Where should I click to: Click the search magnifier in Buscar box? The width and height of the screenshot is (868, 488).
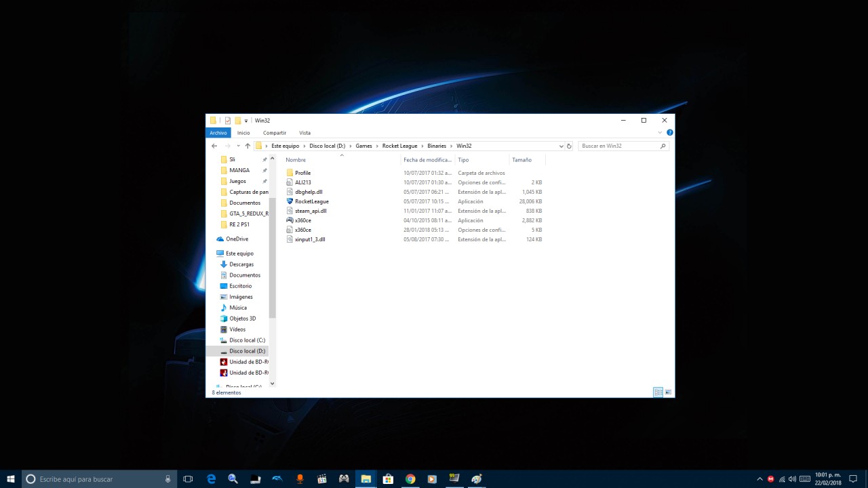point(663,146)
